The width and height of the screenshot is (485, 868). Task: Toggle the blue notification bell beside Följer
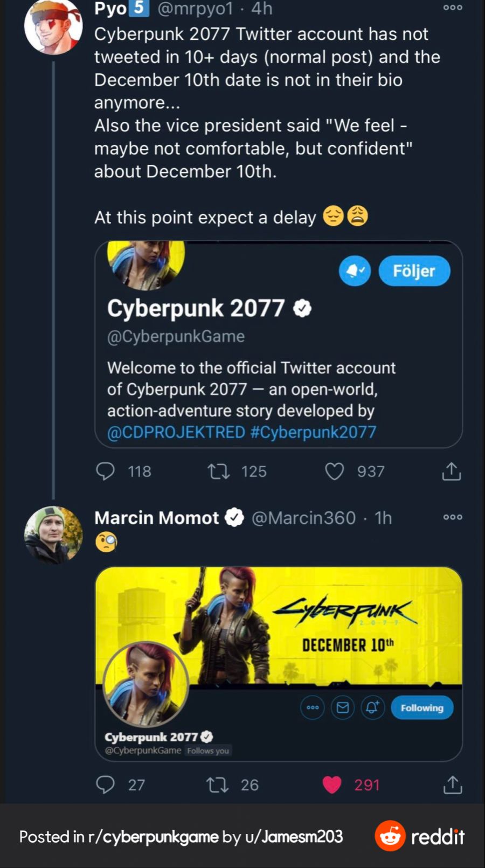click(355, 271)
